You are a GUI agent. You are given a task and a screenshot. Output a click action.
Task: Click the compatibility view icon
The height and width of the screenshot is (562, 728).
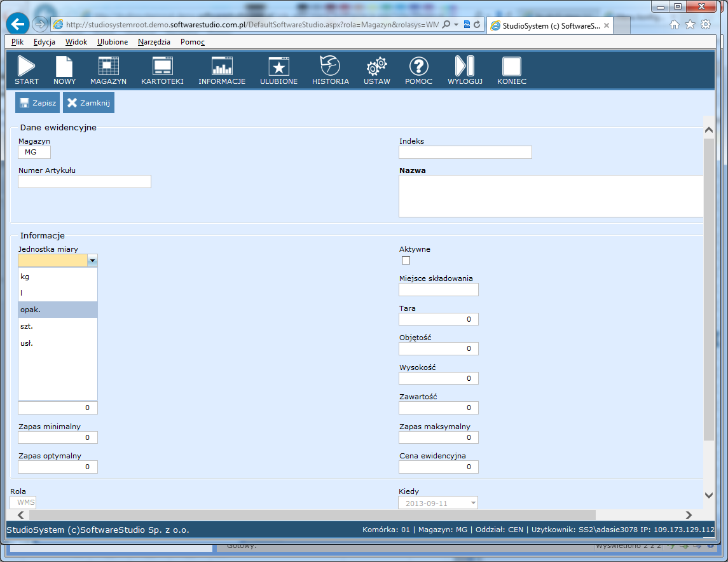click(467, 24)
